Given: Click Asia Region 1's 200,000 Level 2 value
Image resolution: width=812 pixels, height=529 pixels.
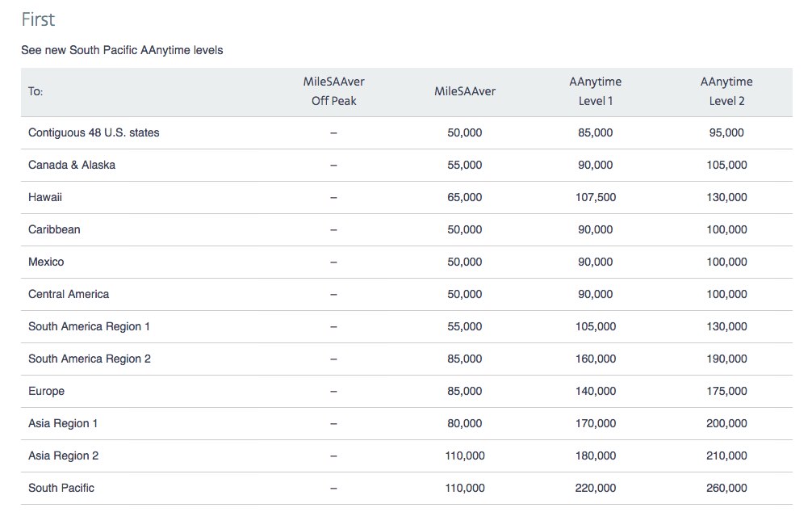Looking at the screenshot, I should point(726,423).
